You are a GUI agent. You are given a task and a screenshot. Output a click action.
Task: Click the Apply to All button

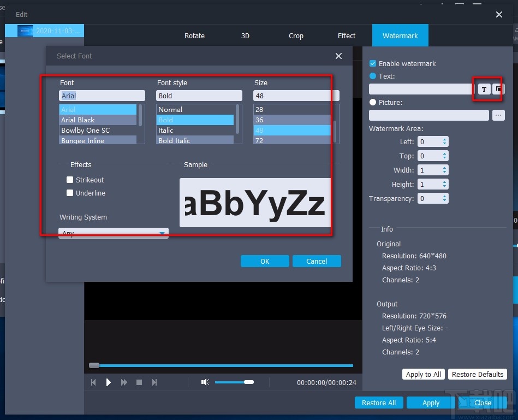pyautogui.click(x=423, y=374)
